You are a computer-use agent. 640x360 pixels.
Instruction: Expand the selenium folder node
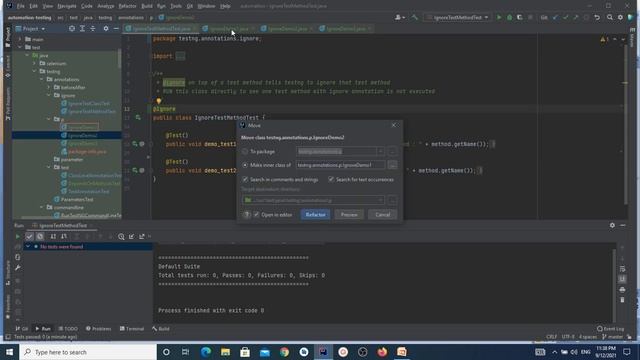coord(34,64)
